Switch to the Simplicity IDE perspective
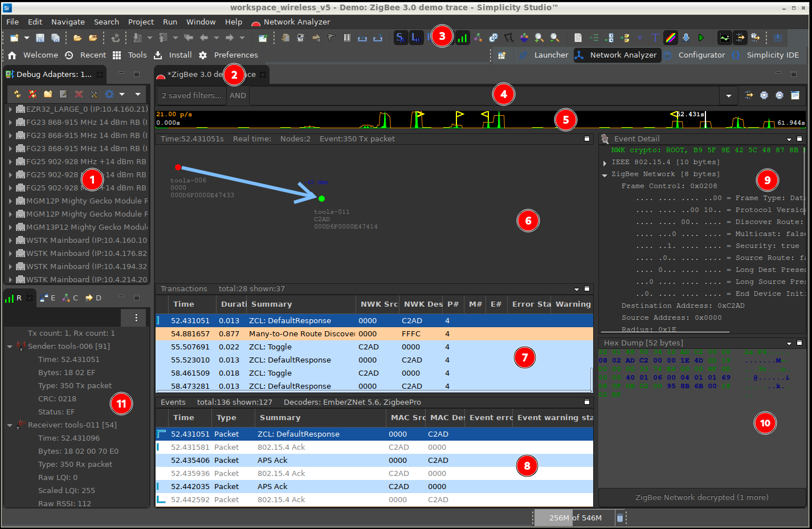Screen dimensions: 812x529 [765, 55]
